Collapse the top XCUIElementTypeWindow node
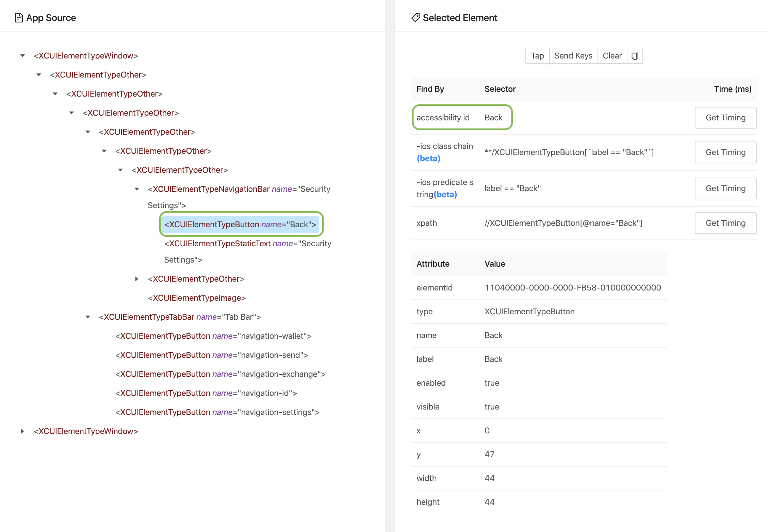 pyautogui.click(x=22, y=56)
